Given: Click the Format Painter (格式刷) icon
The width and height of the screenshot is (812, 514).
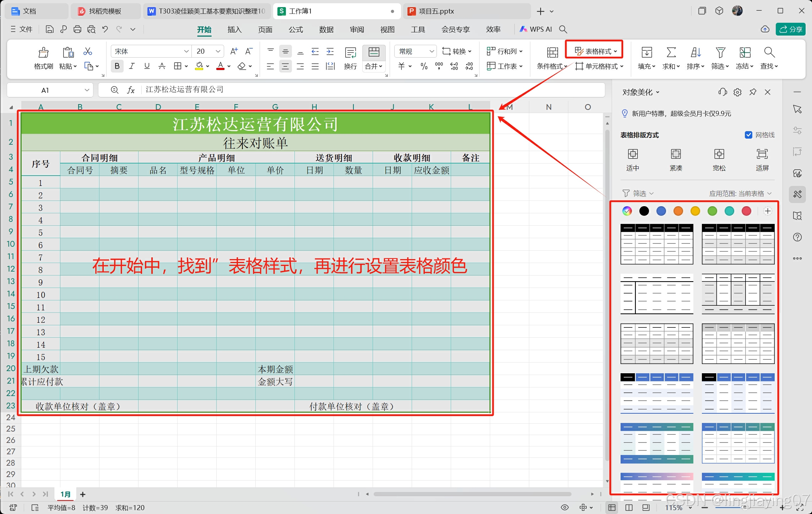Looking at the screenshot, I should coord(43,53).
